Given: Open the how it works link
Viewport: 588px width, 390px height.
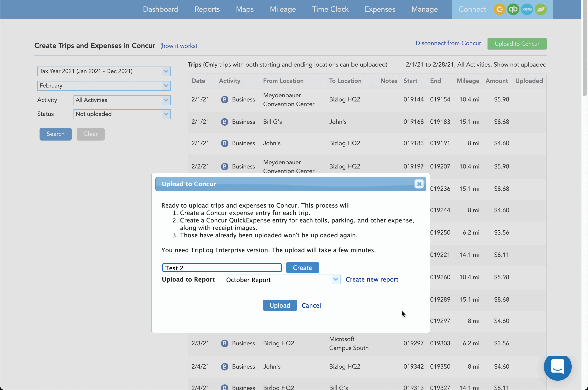Looking at the screenshot, I should click(178, 46).
